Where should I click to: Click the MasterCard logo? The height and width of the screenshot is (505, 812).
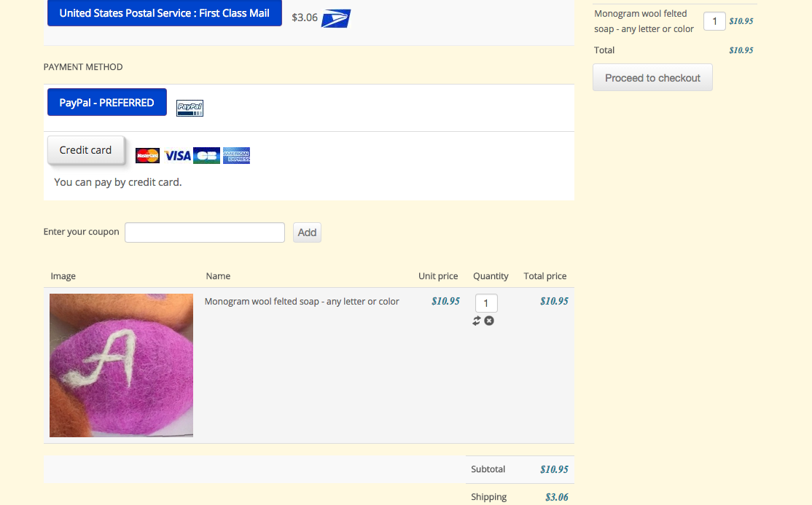click(x=148, y=155)
